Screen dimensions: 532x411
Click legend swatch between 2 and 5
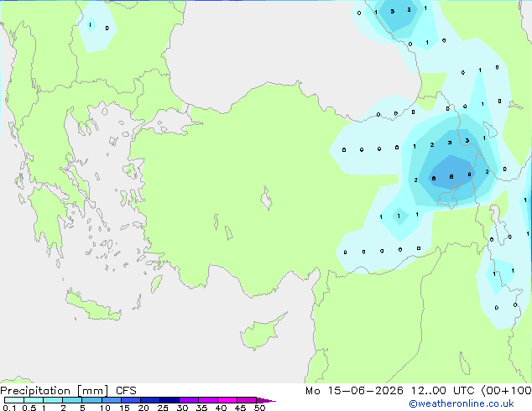point(72,400)
